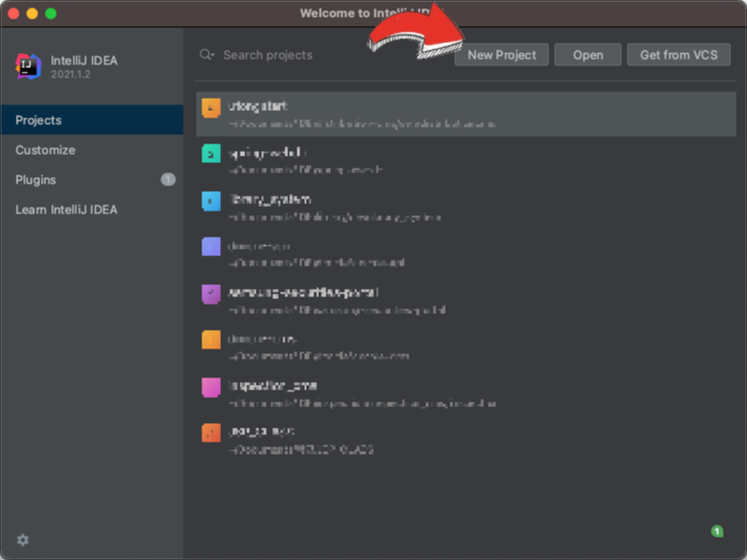
Task: Choose Get from VCS
Action: click(x=678, y=55)
